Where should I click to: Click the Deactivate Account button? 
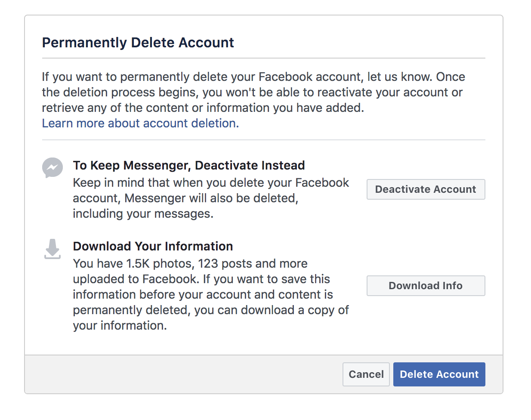pos(426,189)
